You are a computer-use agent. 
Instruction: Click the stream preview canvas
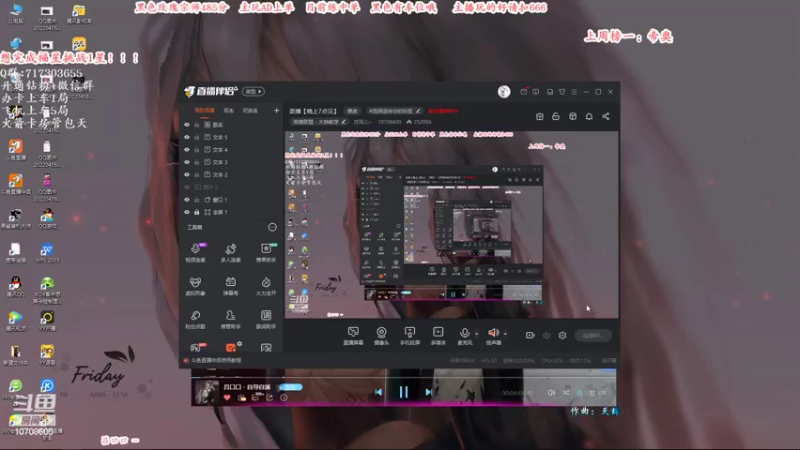tap(452, 225)
